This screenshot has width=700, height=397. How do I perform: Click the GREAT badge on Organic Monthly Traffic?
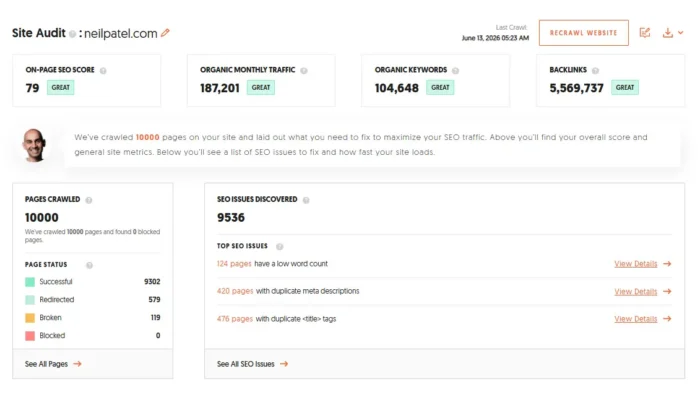click(261, 88)
